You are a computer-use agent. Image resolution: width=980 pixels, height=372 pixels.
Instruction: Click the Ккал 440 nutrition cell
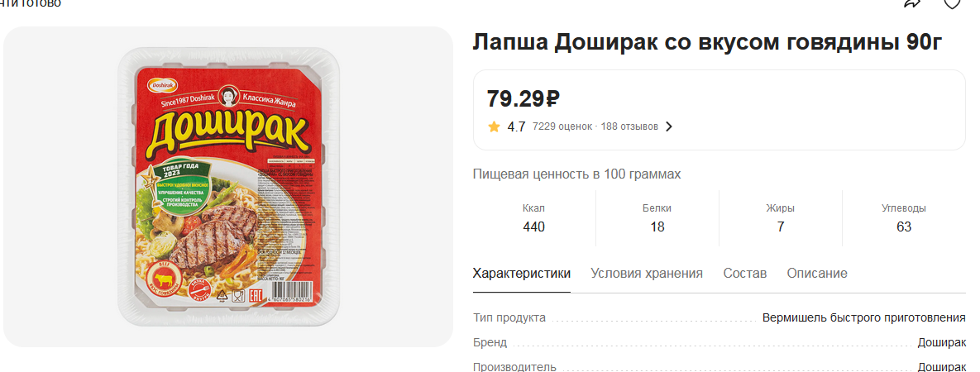[x=533, y=218]
